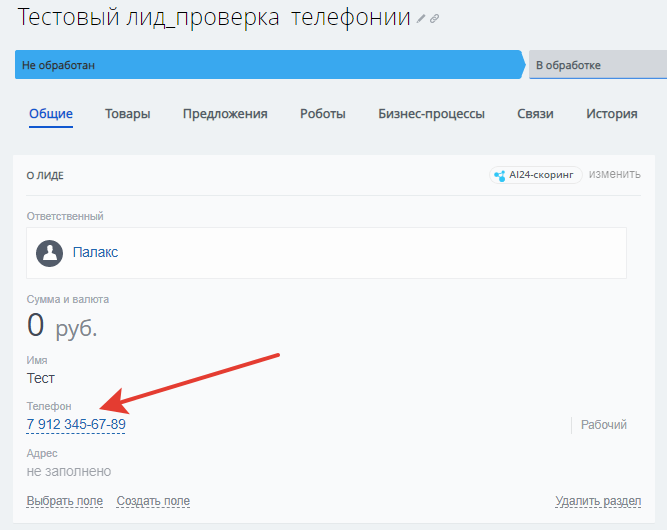Open AI24-скоринг button
The width and height of the screenshot is (667, 530).
536,175
